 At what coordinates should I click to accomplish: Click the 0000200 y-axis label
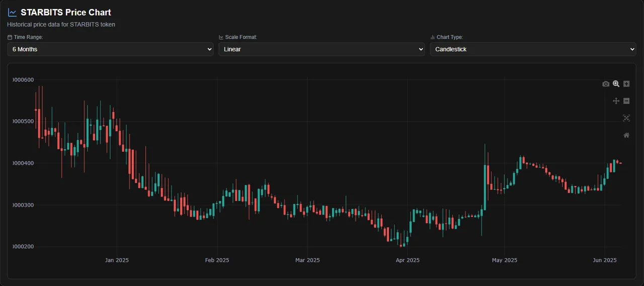23,246
